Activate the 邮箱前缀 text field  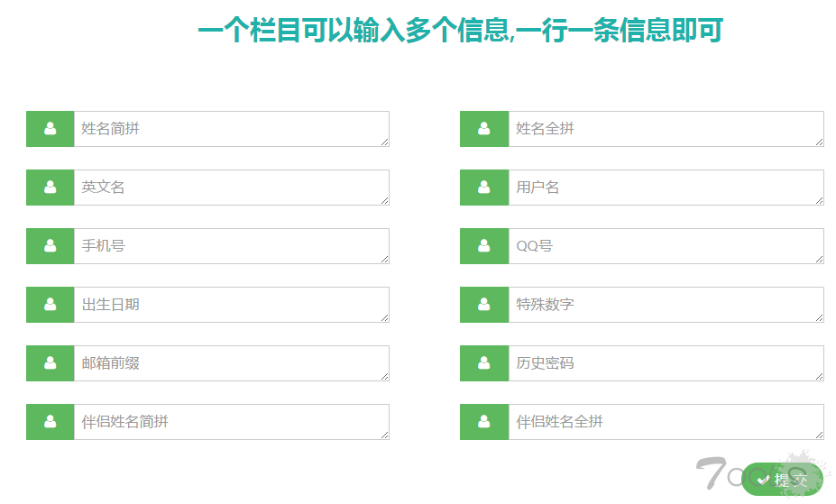tap(232, 363)
